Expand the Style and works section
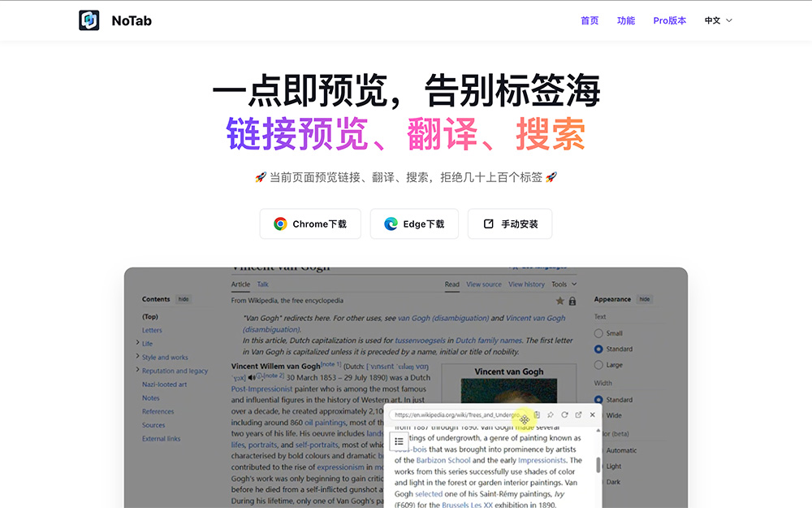The image size is (812, 508). coord(137,356)
